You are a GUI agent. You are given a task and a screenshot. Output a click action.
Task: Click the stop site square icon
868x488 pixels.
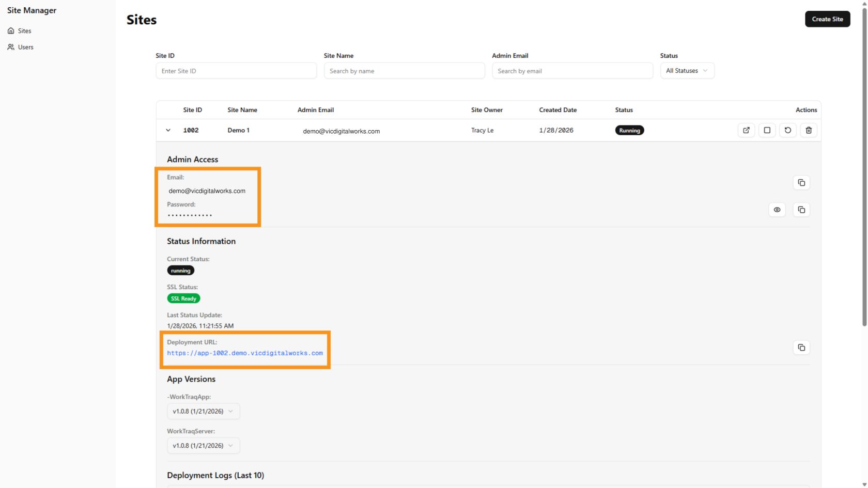click(x=767, y=130)
